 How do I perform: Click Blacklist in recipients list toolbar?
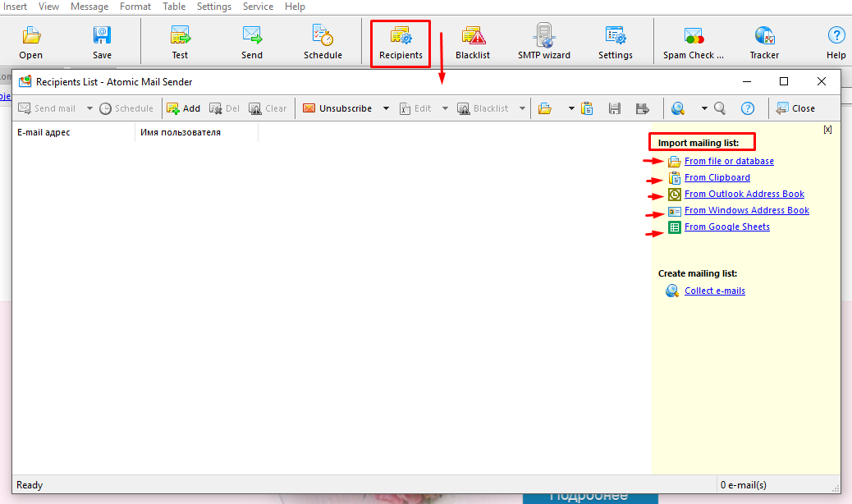click(483, 108)
